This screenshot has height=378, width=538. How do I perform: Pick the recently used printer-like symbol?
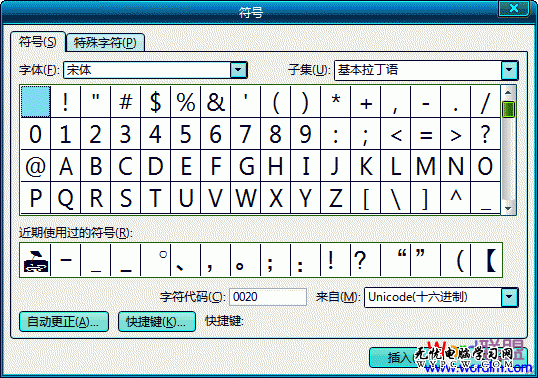[36, 260]
